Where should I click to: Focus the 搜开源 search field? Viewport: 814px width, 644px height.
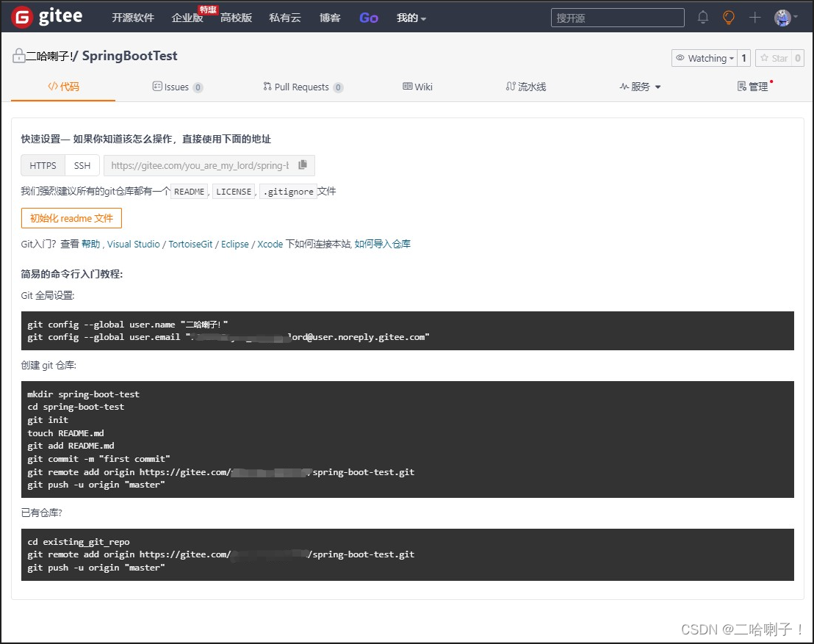[x=617, y=18]
